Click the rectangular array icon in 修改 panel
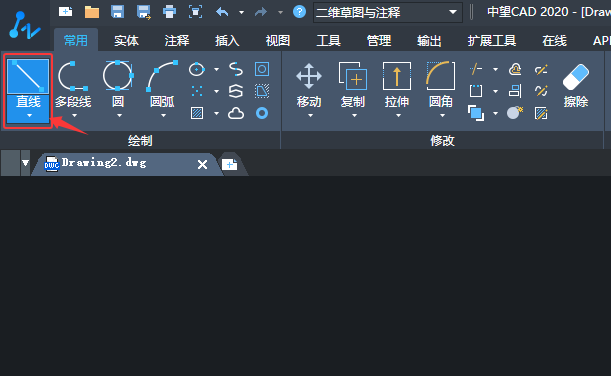 tap(476, 91)
